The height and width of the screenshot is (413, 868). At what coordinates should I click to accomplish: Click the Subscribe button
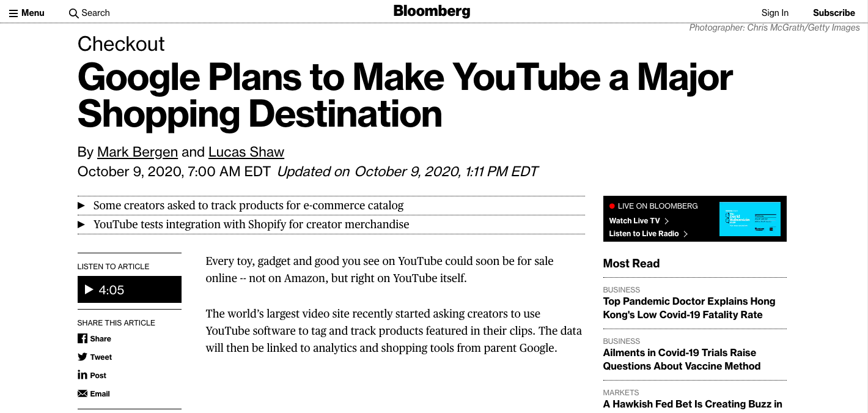(834, 13)
